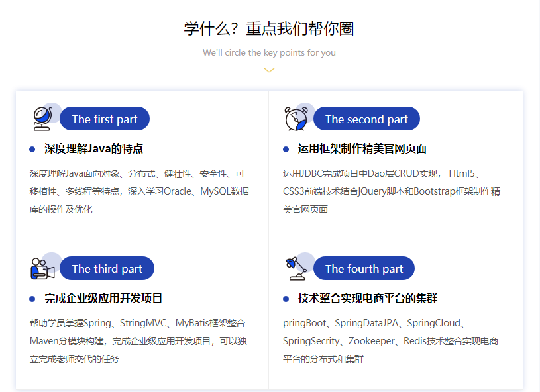Click the Spring and MyBatis description paragraph
540x392 pixels.
click(138, 341)
